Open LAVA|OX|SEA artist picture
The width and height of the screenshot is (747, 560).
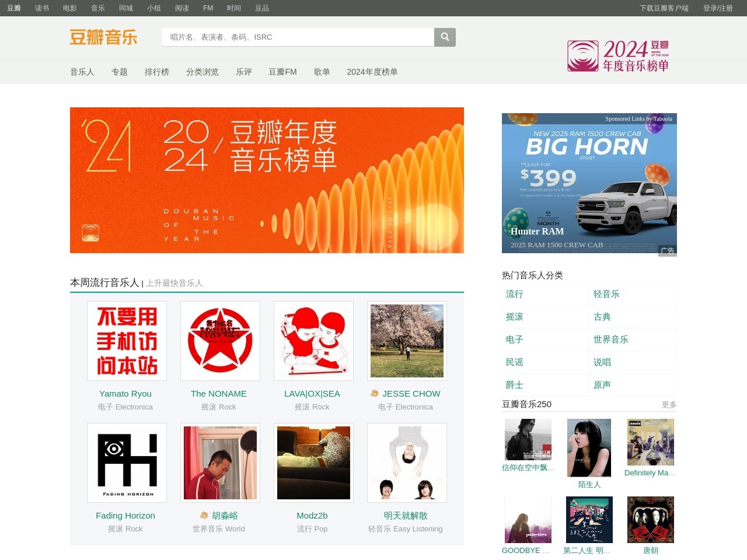[x=313, y=341]
